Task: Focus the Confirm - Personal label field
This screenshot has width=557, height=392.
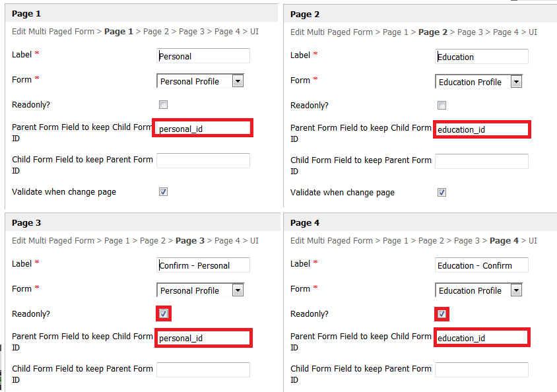Action: coord(203,265)
